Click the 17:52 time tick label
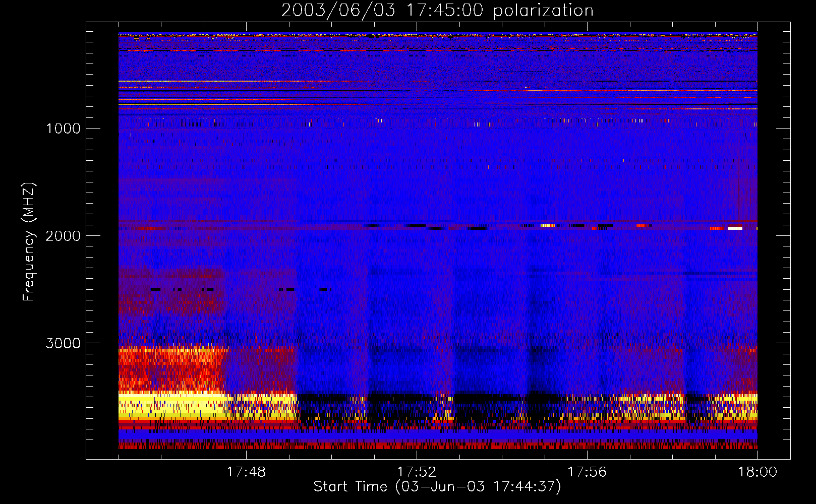 point(417,472)
